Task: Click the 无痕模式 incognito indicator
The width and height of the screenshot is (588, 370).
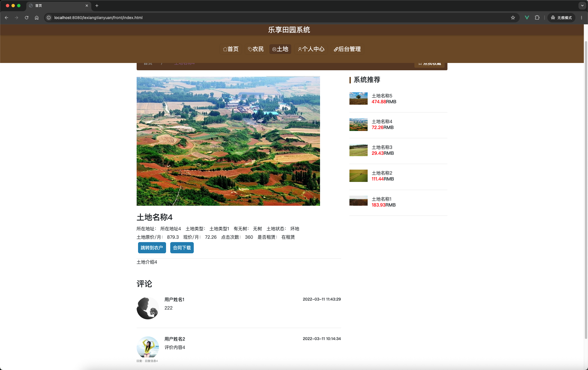Action: (x=561, y=18)
